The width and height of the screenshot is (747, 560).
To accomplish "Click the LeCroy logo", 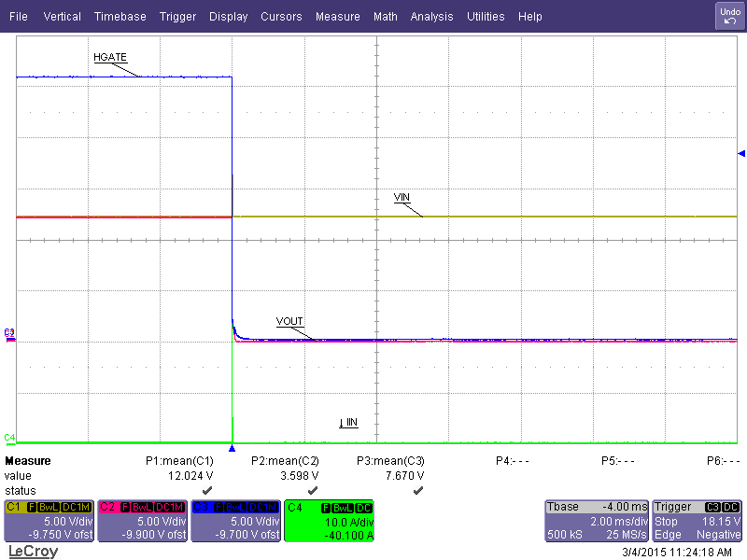I will (33, 551).
